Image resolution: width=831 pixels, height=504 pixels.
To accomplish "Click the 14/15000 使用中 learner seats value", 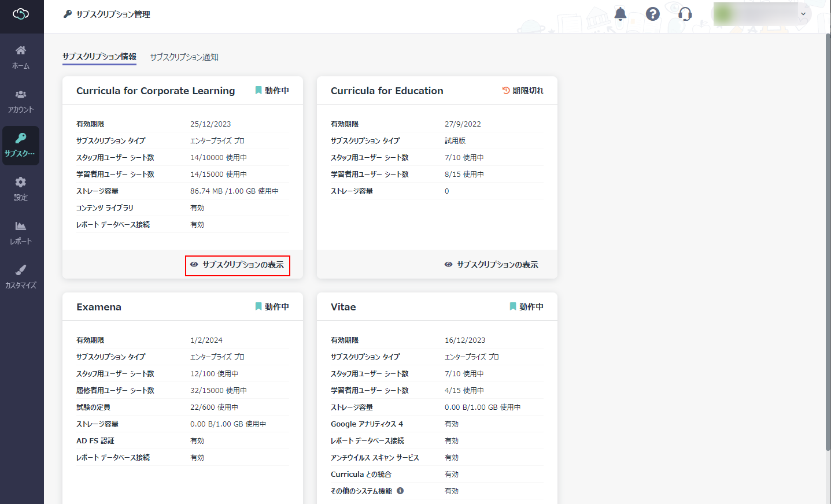I will pyautogui.click(x=219, y=174).
